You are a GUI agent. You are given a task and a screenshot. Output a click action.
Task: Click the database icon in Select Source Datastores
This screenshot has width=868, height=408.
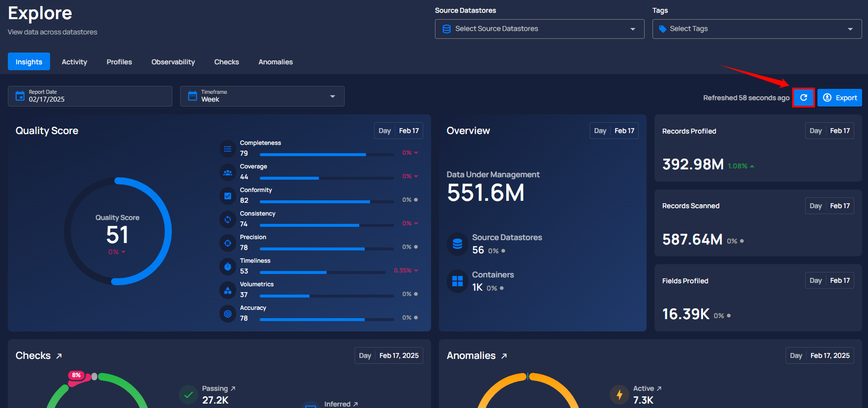click(447, 29)
